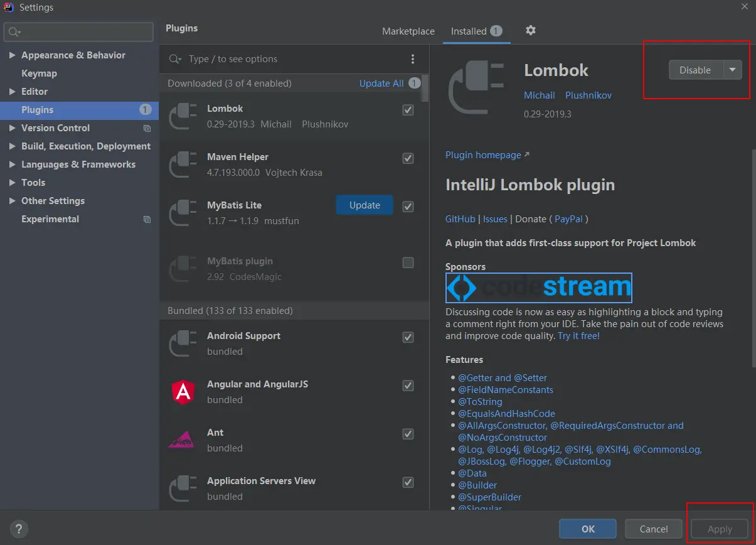Uncheck the Lombok plugin checkbox

click(x=408, y=110)
